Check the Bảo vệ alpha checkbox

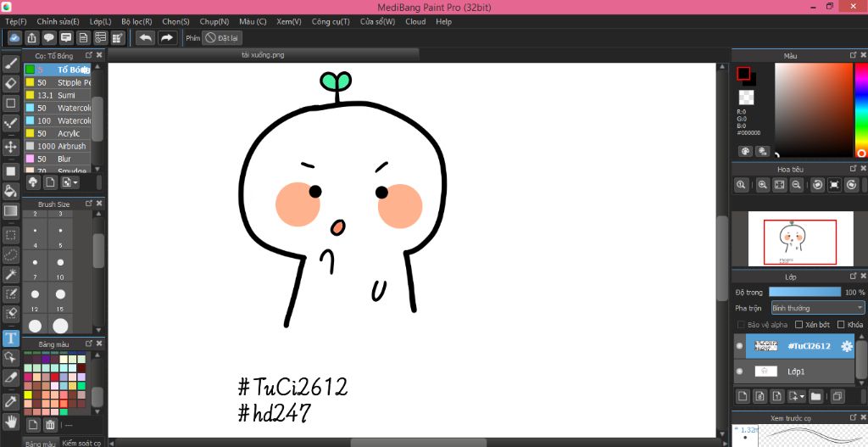coord(741,325)
